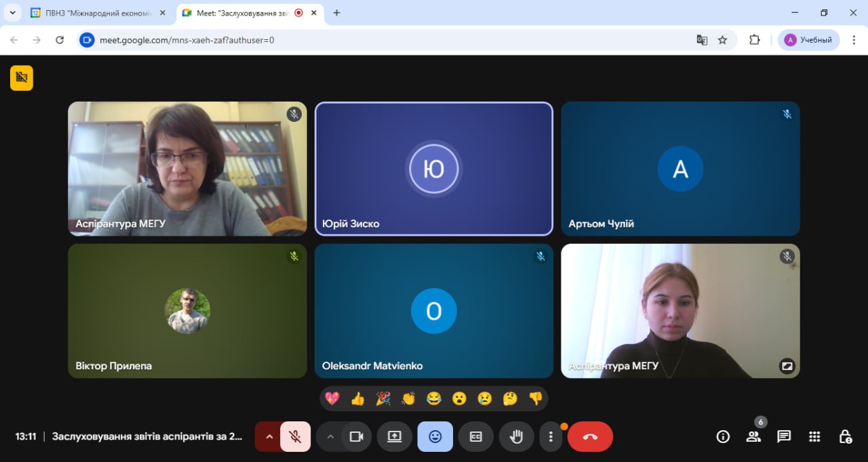Toggle the emoji reactions bar button
868x462 pixels.
[x=435, y=437]
